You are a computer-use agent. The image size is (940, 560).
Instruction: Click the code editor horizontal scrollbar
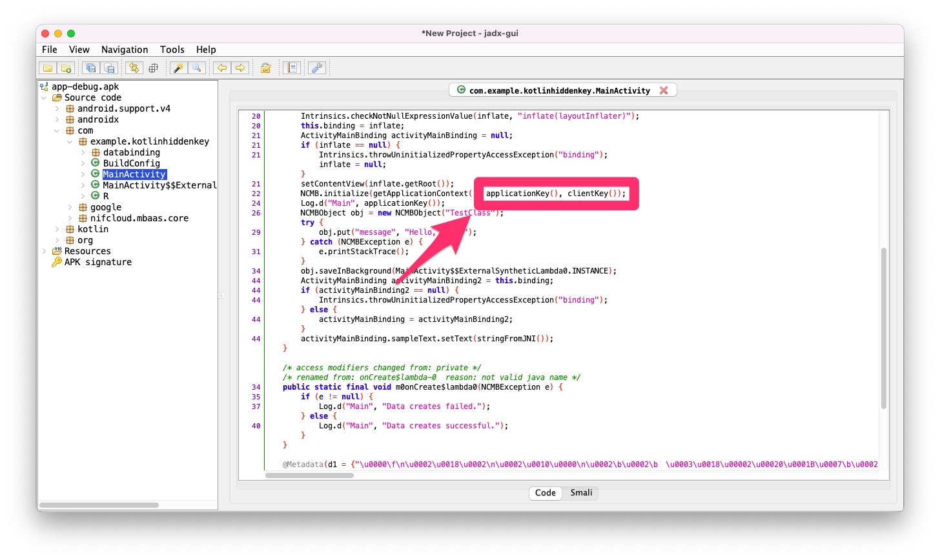[309, 476]
